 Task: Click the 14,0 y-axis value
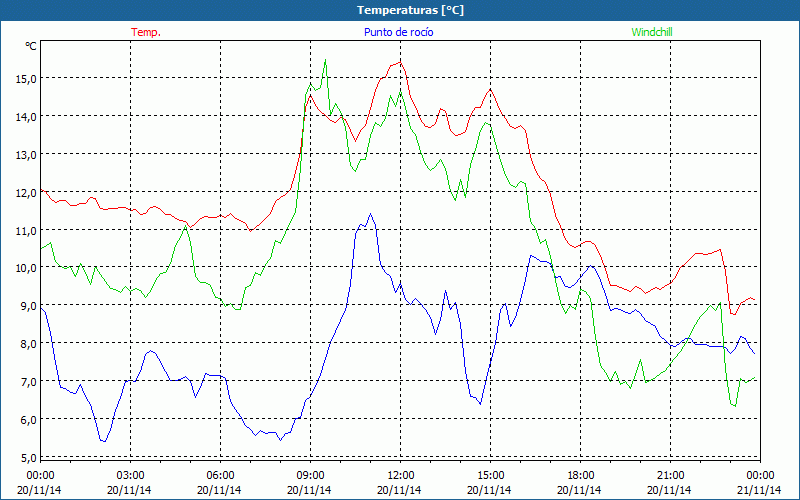point(28,116)
